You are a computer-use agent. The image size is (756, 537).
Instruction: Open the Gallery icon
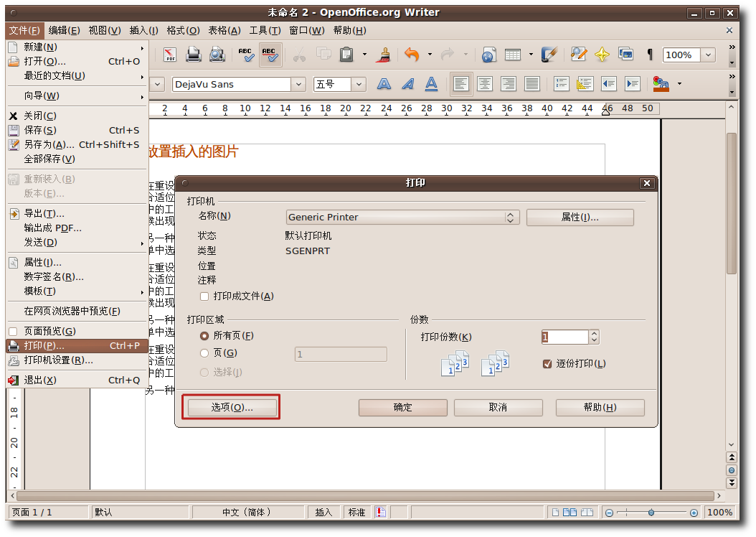(x=626, y=55)
